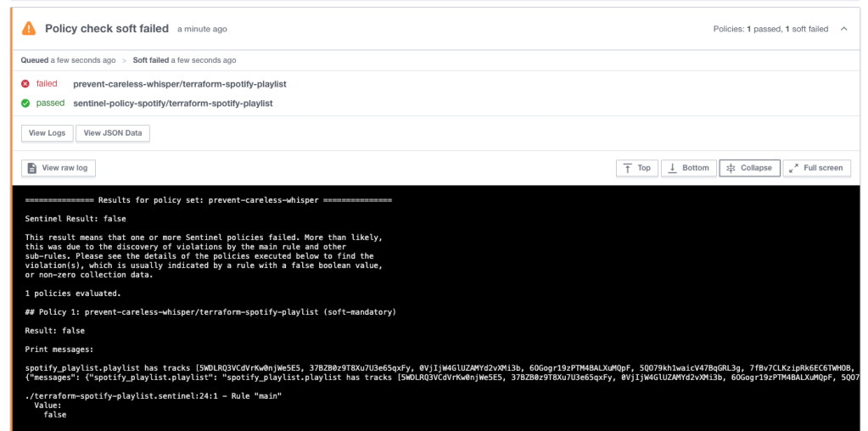This screenshot has width=868, height=431.
Task: Click the orange warning triangle icon
Action: pyautogui.click(x=29, y=29)
